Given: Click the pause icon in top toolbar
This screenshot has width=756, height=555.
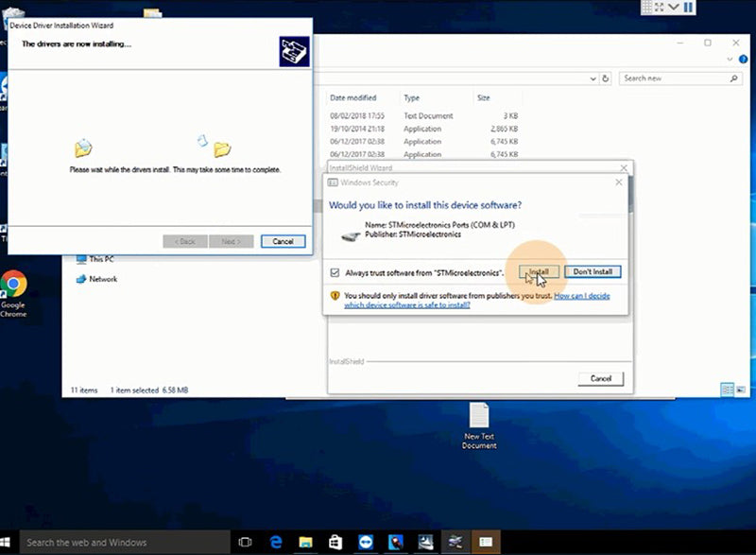Looking at the screenshot, I should click(689, 7).
